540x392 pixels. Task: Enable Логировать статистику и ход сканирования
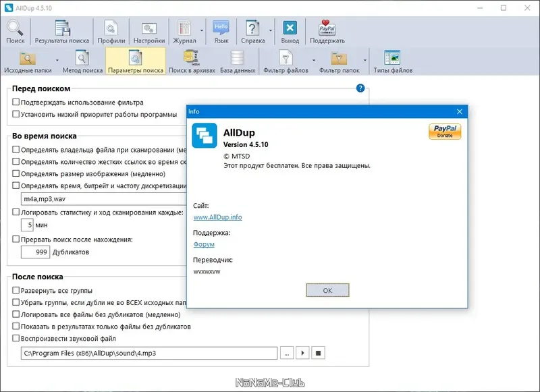coord(16,212)
